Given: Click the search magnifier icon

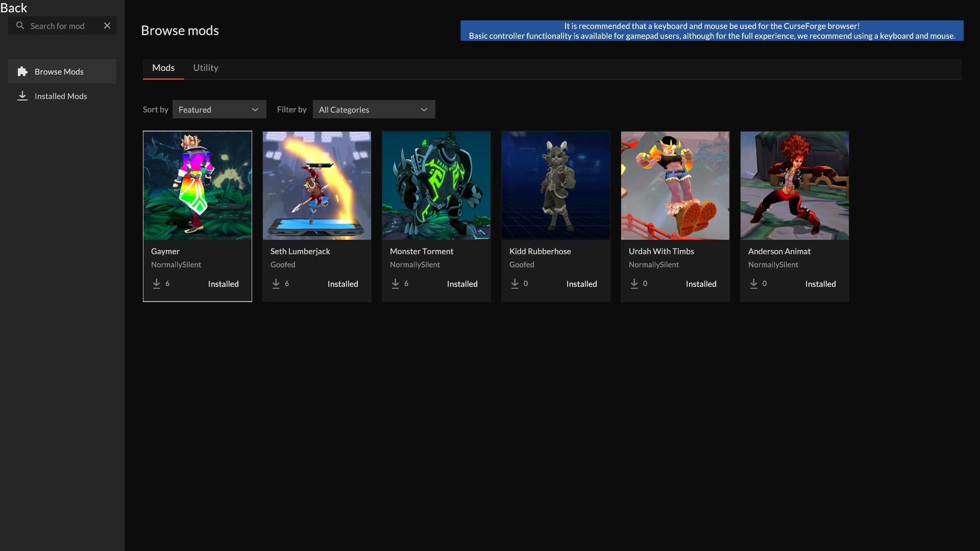Looking at the screenshot, I should tap(20, 26).
